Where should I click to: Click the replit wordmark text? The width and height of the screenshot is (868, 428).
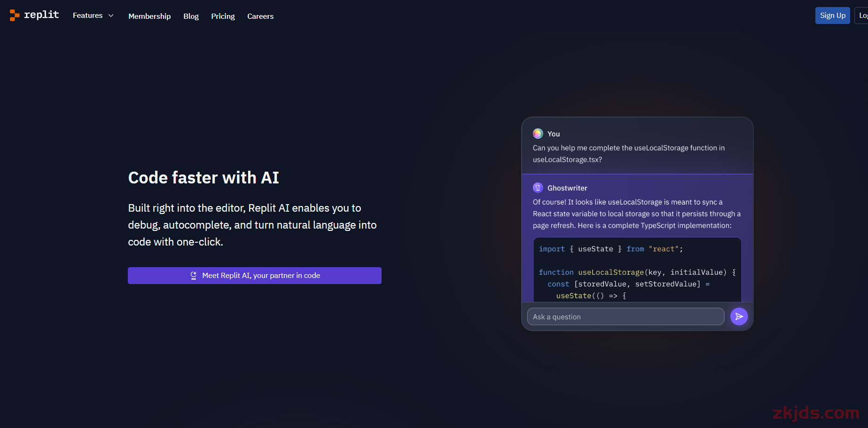[x=41, y=15]
